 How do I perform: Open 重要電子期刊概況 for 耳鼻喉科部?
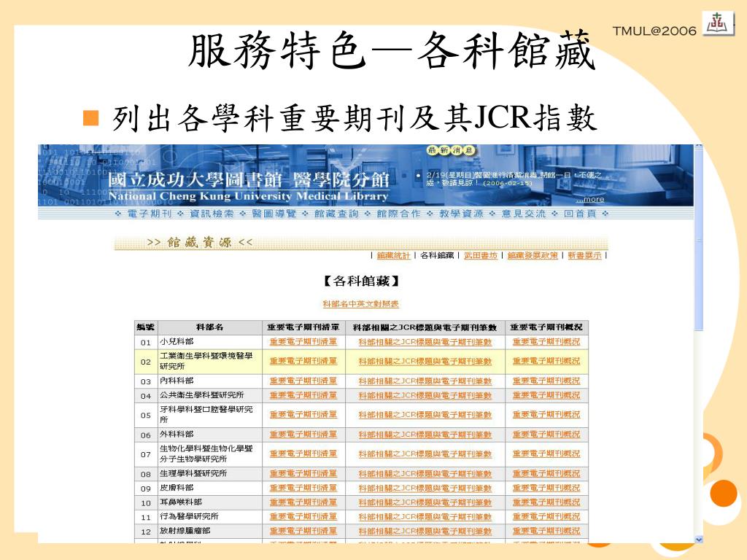(x=546, y=502)
